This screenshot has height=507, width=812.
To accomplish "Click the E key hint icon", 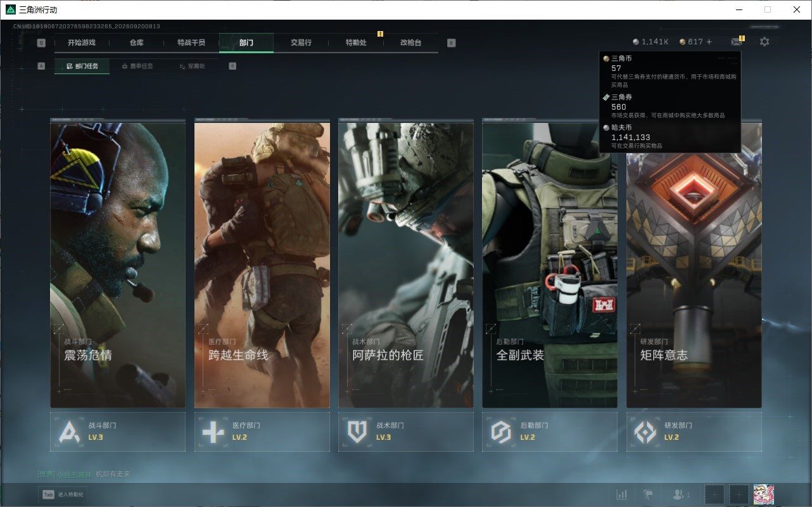I will 451,43.
